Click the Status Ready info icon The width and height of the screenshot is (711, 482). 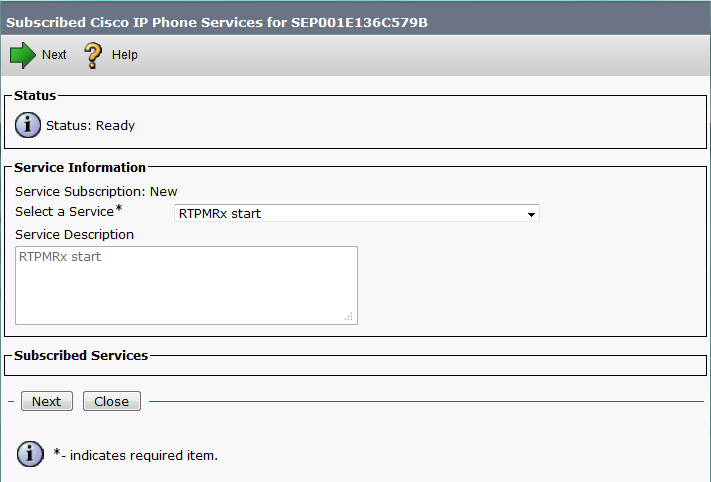[x=29, y=125]
